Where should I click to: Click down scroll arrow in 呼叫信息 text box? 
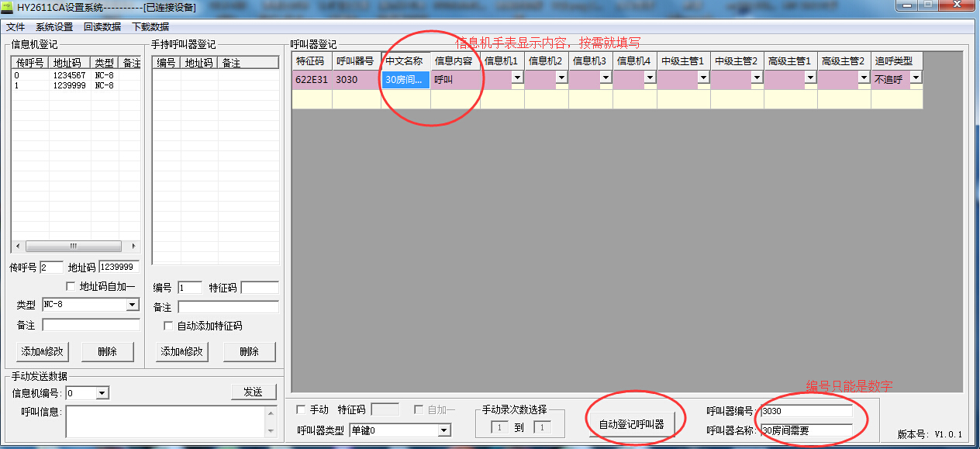[270, 430]
